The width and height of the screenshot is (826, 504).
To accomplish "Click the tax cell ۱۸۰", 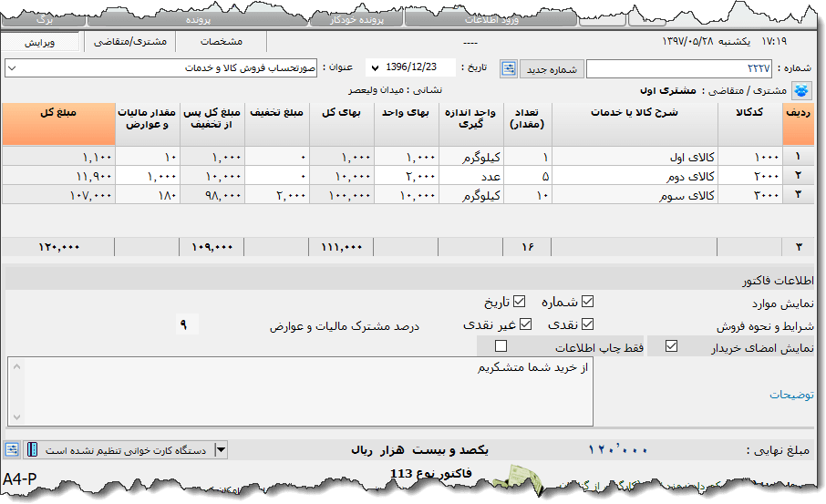I will (148, 195).
